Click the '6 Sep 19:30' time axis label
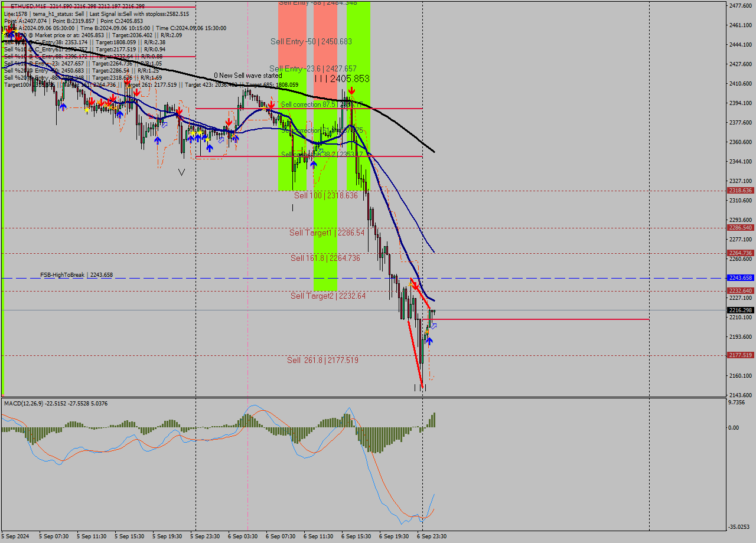 [x=394, y=537]
